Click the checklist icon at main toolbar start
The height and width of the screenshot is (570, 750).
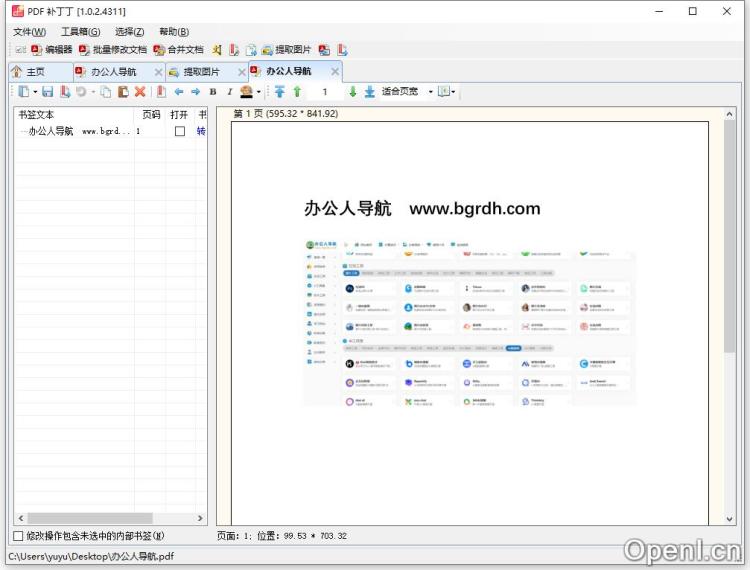pos(20,50)
